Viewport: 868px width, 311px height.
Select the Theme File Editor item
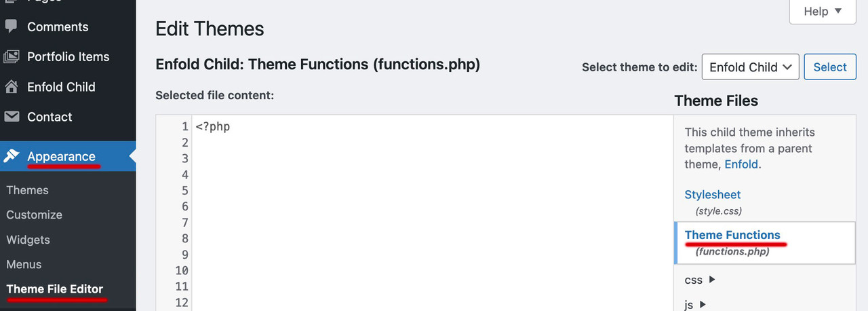[x=55, y=289]
